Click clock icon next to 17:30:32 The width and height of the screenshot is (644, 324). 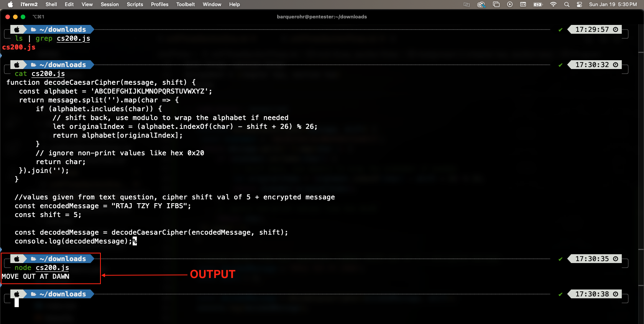(616, 65)
